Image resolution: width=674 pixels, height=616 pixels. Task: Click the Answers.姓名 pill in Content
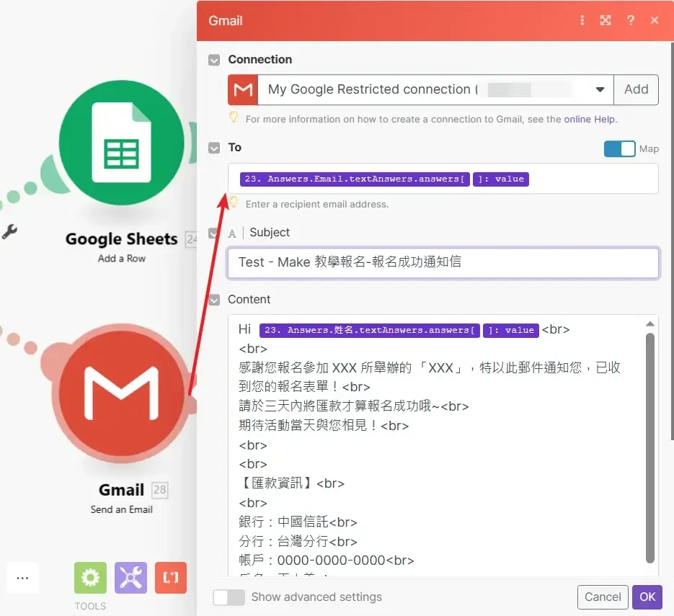370,331
